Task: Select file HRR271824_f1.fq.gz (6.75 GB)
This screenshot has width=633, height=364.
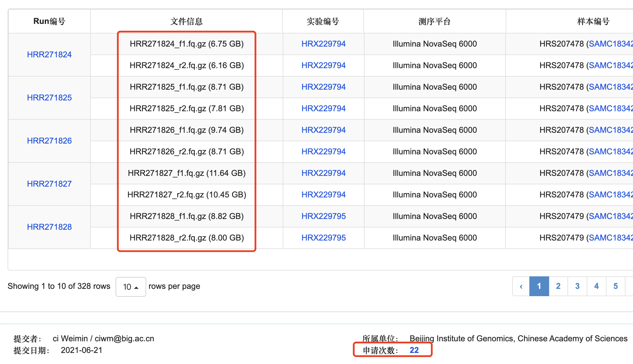Action: (x=187, y=44)
